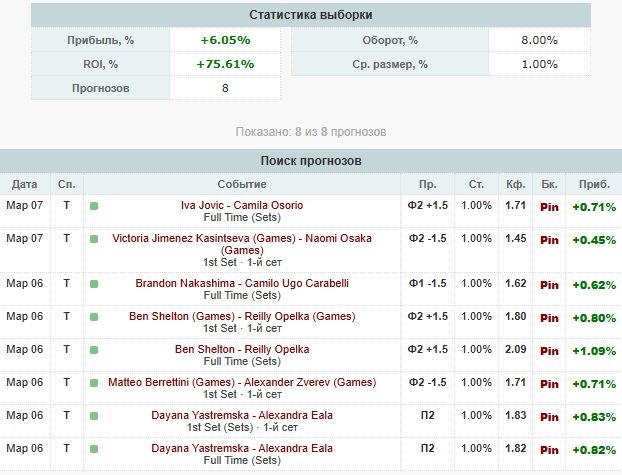Open Ben Shelton - Reilly Opelka Full Time match

(x=241, y=349)
